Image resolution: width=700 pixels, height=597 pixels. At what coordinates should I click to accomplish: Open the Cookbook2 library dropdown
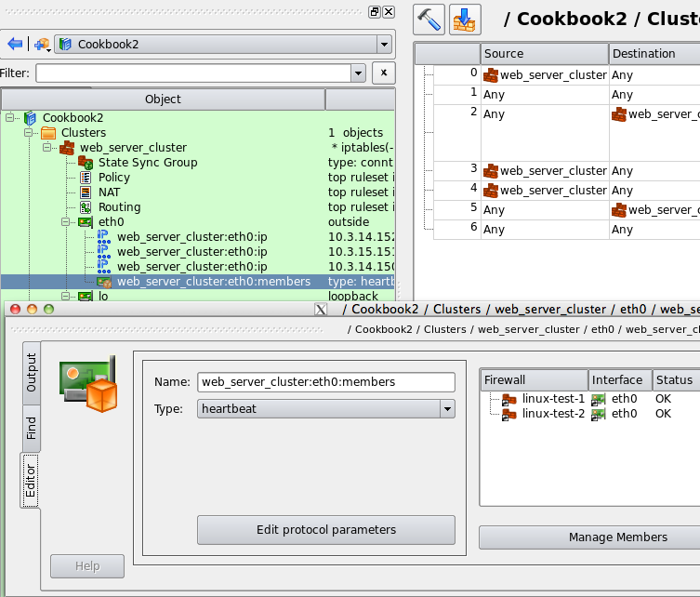(x=383, y=44)
